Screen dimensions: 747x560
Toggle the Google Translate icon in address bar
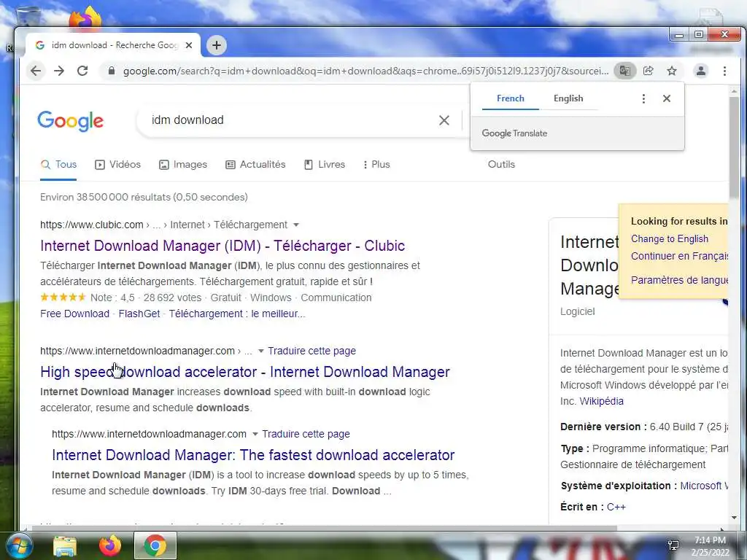tap(624, 71)
